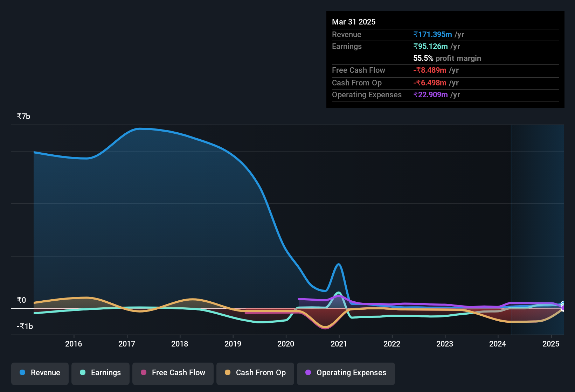Click the -₹1b y-axis label
Image resolution: width=575 pixels, height=392 pixels.
[25, 326]
